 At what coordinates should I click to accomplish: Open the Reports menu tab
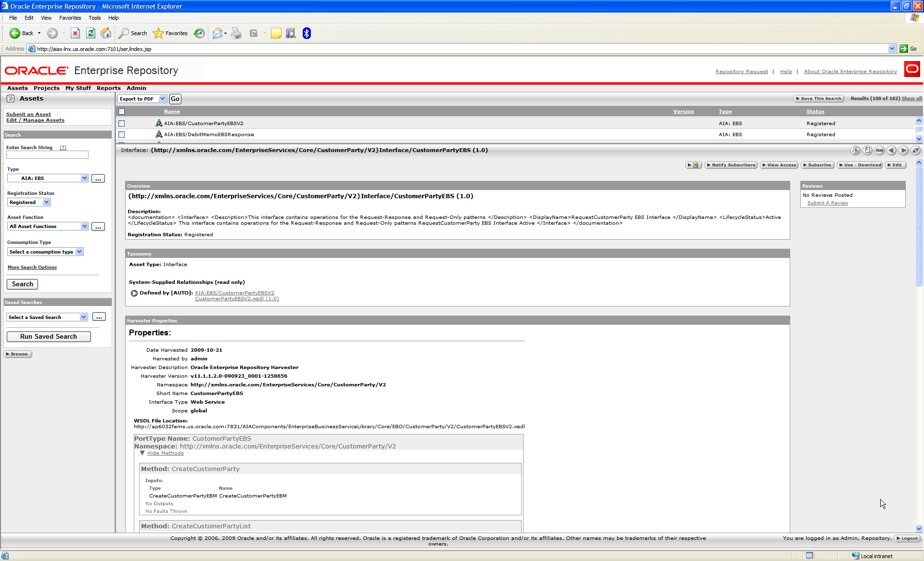tap(108, 88)
